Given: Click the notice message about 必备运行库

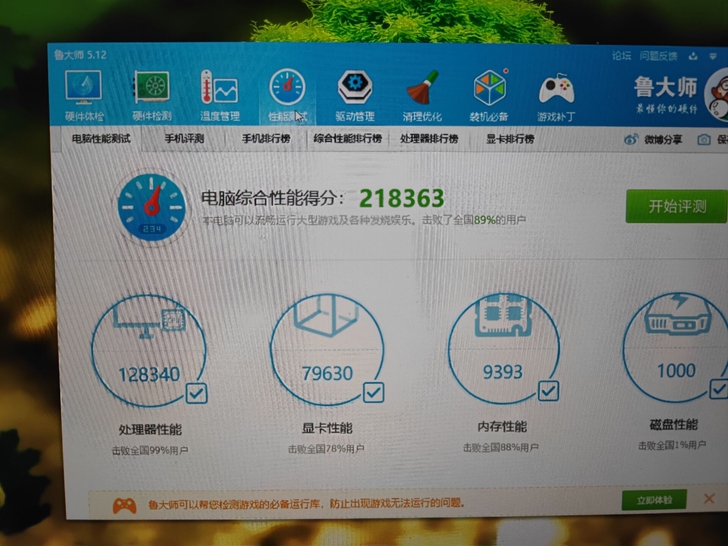Looking at the screenshot, I should 306,503.
